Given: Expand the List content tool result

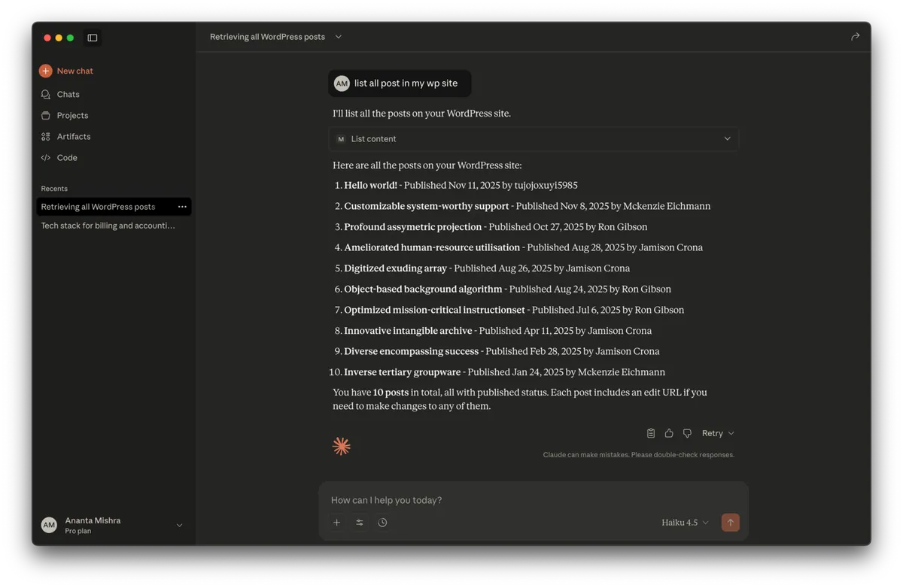Looking at the screenshot, I should click(x=534, y=139).
